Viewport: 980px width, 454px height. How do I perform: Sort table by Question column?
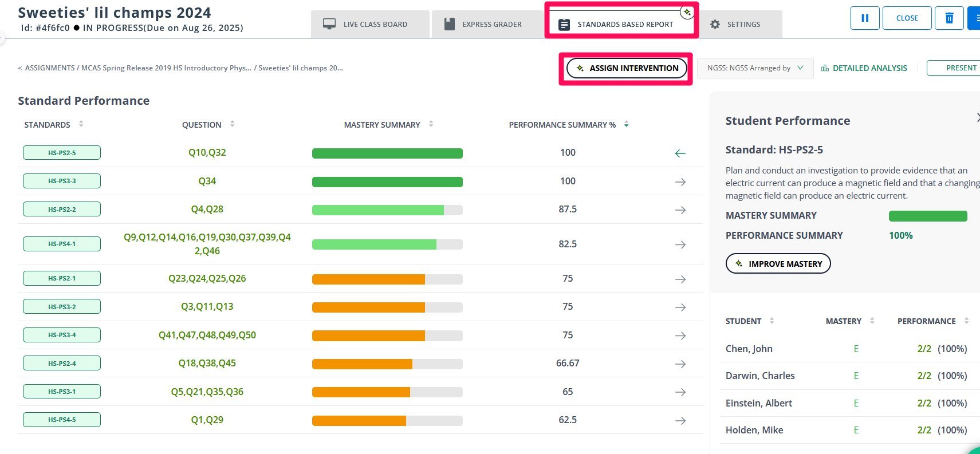coord(232,124)
